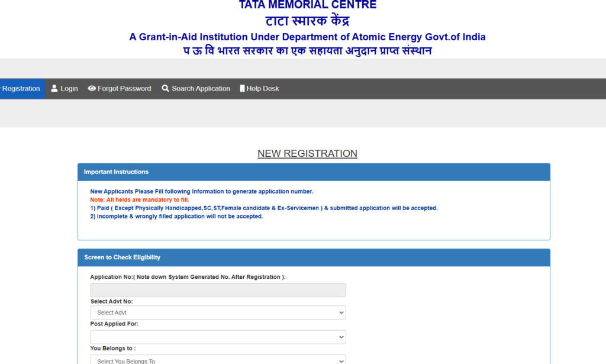Click the Screen to Check Eligibility header
Image resolution: width=606 pixels, height=364 pixels.
314,257
